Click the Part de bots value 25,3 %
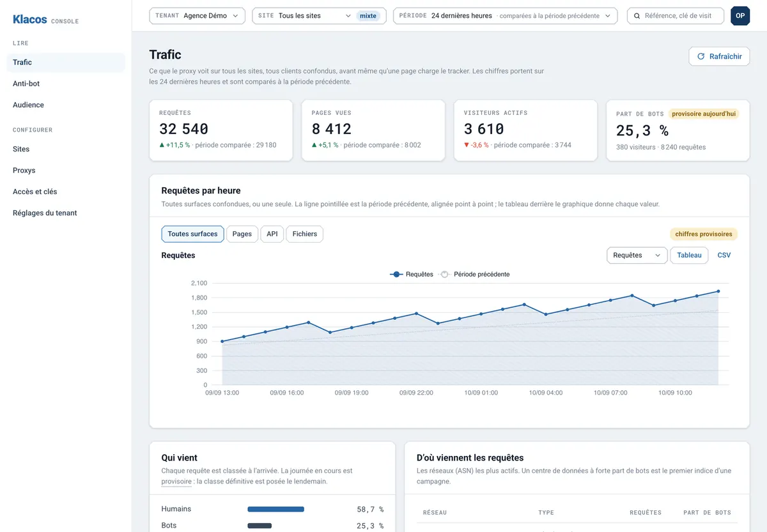The height and width of the screenshot is (532, 767). tap(642, 131)
